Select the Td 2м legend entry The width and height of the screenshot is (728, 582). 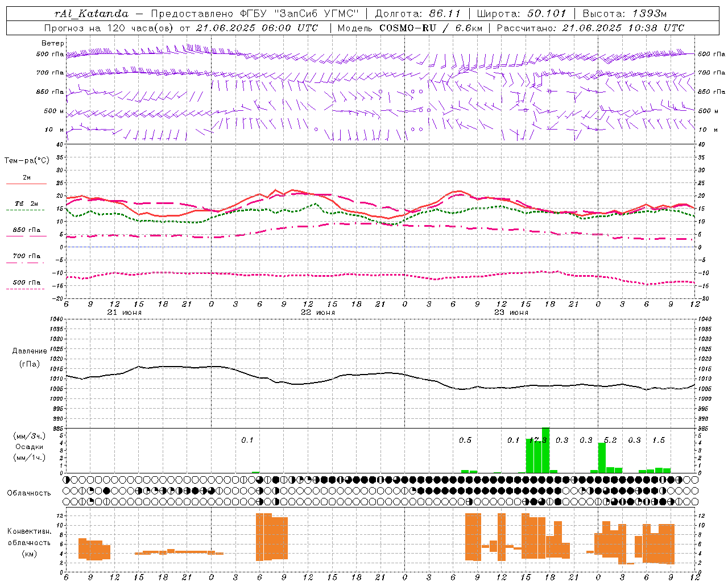click(x=26, y=203)
